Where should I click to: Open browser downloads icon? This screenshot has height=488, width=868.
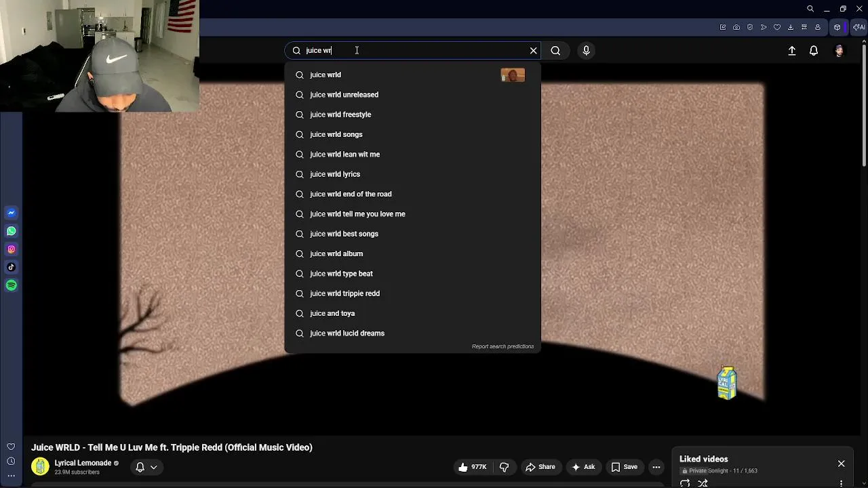791,27
